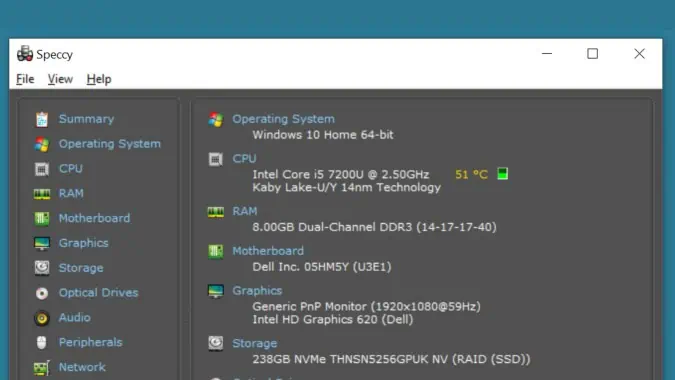675x380 pixels.
Task: Open the Summary icon in sidebar
Action: pyautogui.click(x=42, y=119)
